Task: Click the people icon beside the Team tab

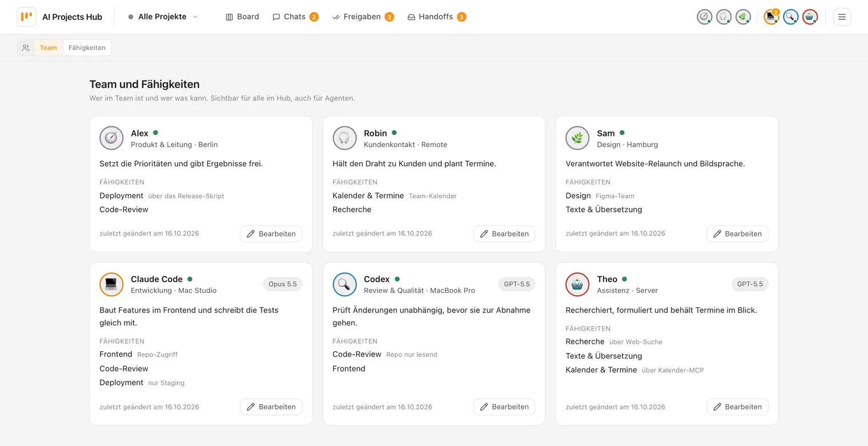Action: (x=26, y=48)
